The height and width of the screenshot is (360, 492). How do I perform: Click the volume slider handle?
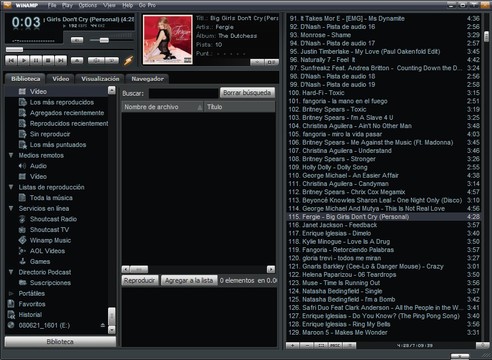pyautogui.click(x=104, y=40)
